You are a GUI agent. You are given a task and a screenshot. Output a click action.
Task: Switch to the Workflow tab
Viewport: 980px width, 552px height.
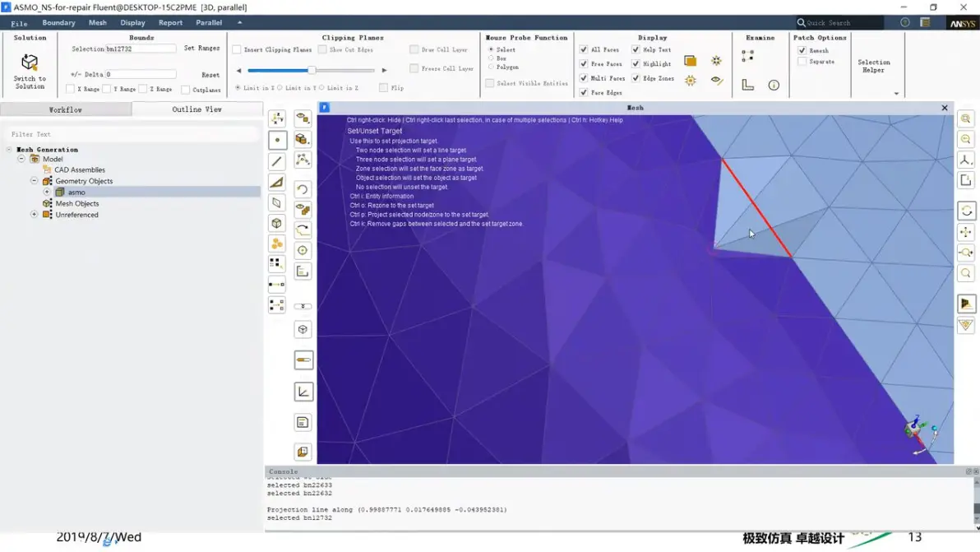pyautogui.click(x=66, y=109)
